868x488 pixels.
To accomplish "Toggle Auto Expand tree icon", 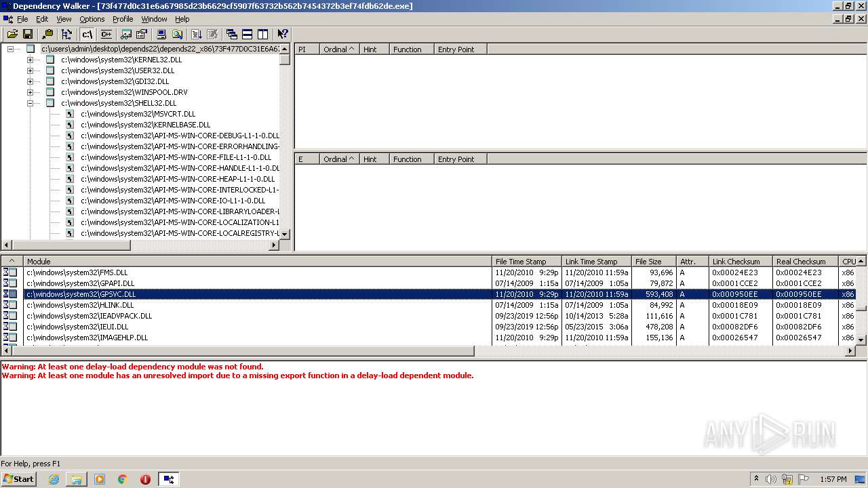I will (66, 34).
